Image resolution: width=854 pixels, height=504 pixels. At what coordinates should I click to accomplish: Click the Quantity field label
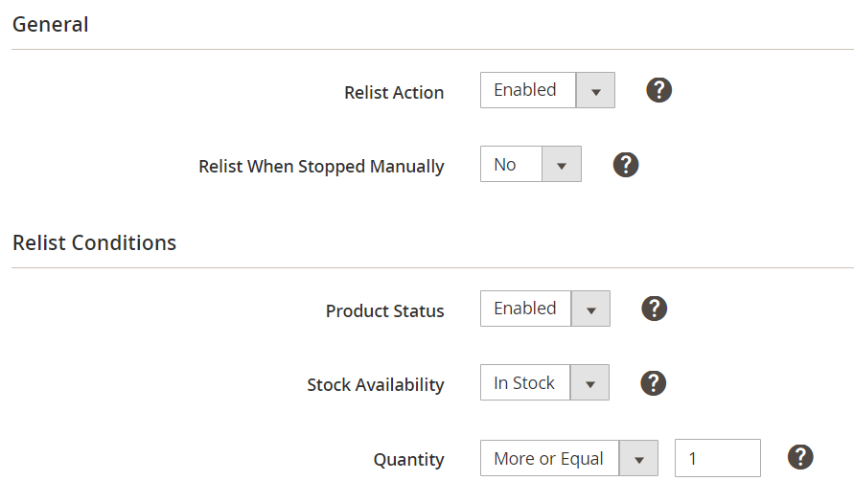[x=408, y=460]
